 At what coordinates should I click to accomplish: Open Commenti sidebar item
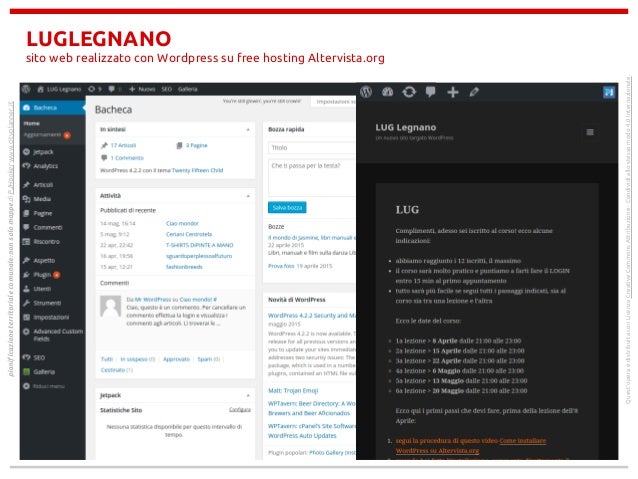coord(48,227)
